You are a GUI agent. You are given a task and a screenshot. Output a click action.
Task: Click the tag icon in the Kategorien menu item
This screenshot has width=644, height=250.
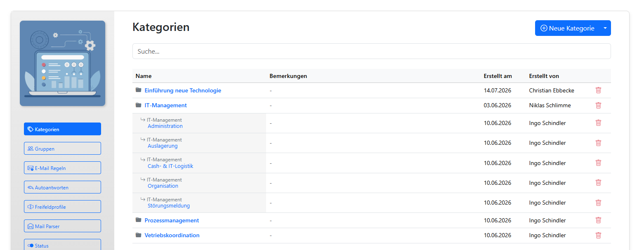(x=30, y=129)
